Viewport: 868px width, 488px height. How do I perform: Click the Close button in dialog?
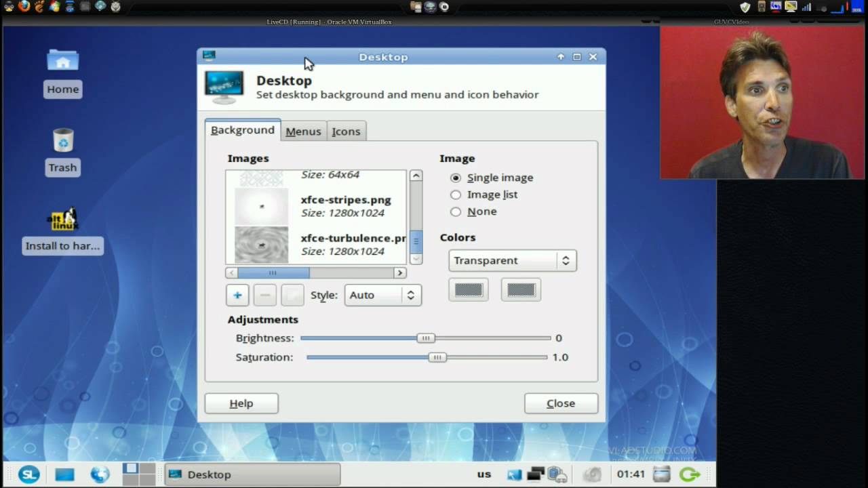tap(561, 403)
